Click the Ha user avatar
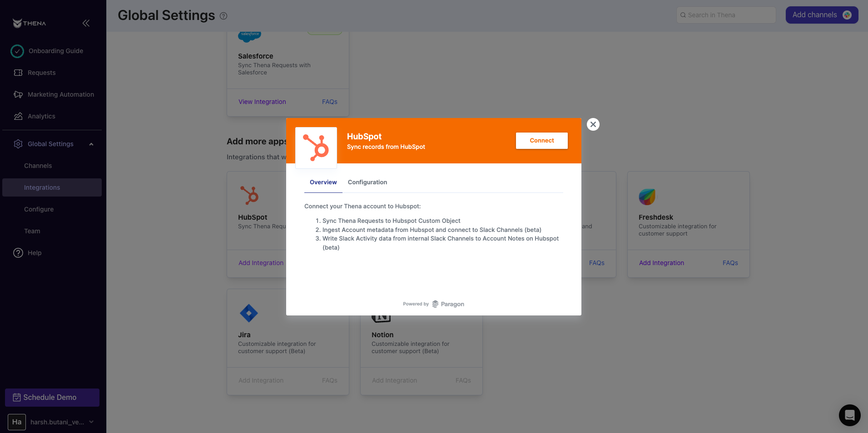The height and width of the screenshot is (433, 868). click(17, 422)
